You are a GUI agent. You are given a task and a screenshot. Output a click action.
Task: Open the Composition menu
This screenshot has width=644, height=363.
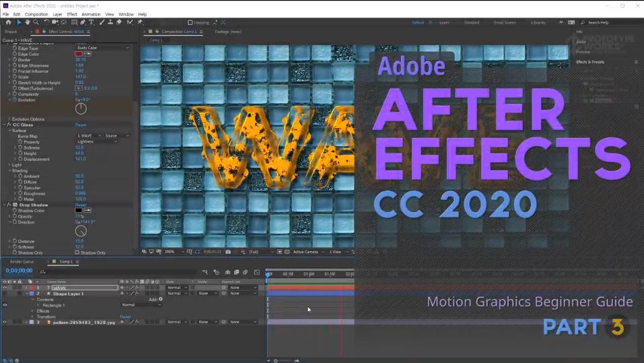point(36,14)
